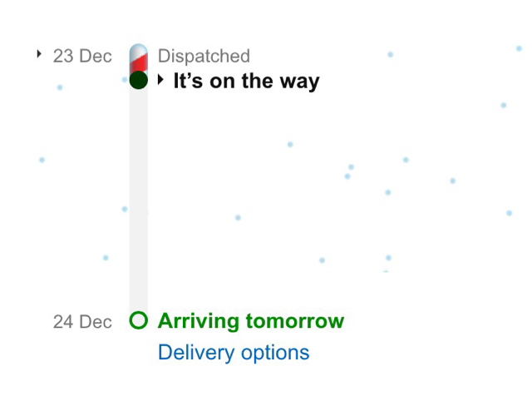Screen dimensions: 532x396
Task: Click the It's on the way heading
Action: (246, 82)
